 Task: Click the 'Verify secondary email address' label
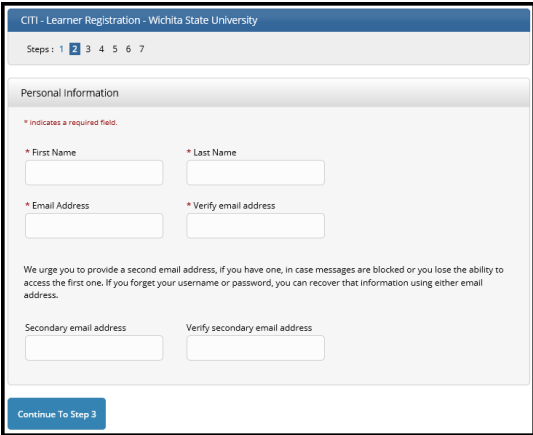coord(249,328)
